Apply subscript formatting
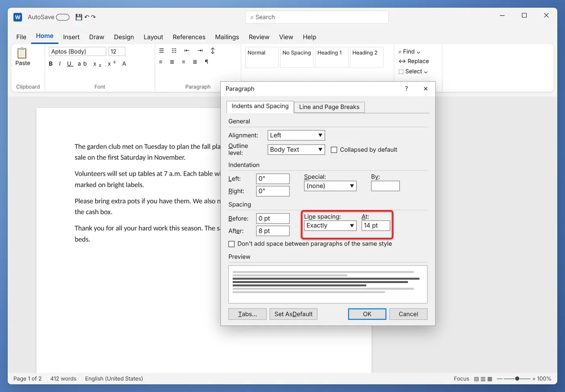This screenshot has height=392, width=565. 97,64
